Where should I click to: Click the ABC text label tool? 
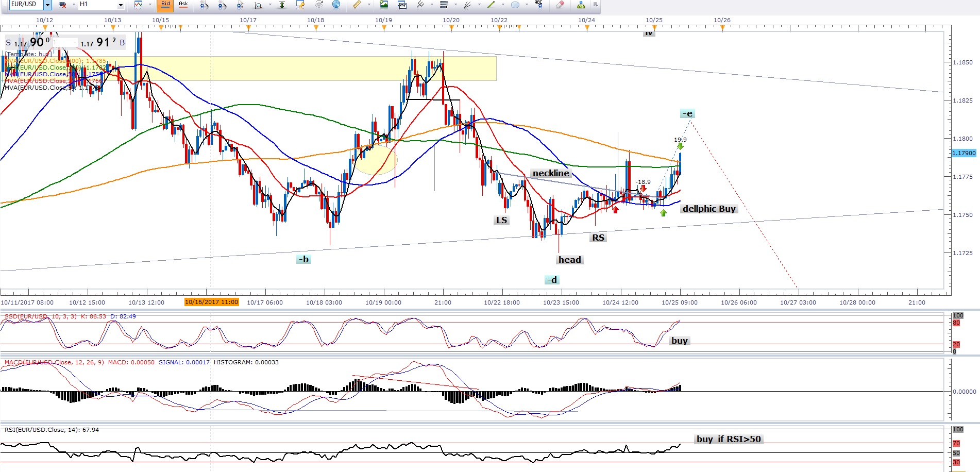(538, 5)
